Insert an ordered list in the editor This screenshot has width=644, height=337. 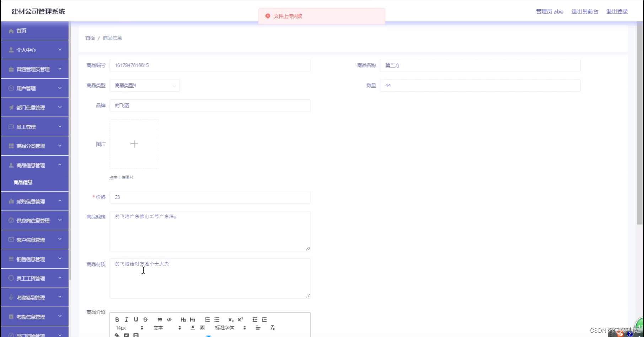pos(207,320)
